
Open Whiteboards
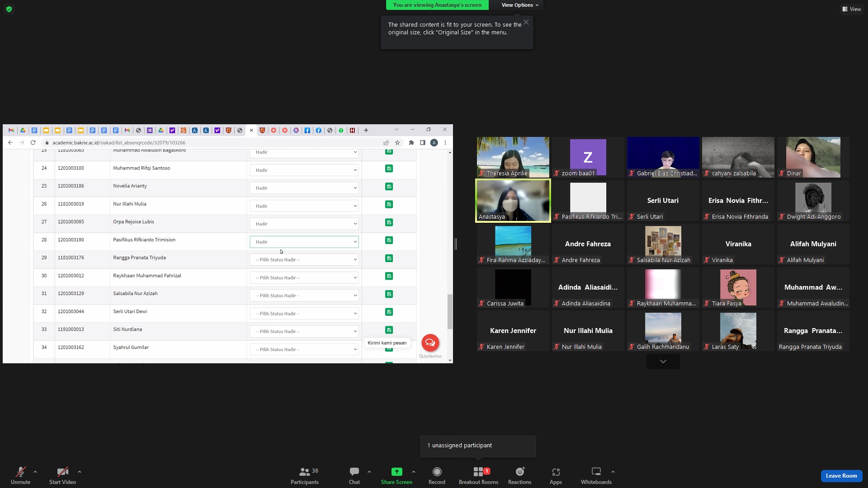(596, 476)
